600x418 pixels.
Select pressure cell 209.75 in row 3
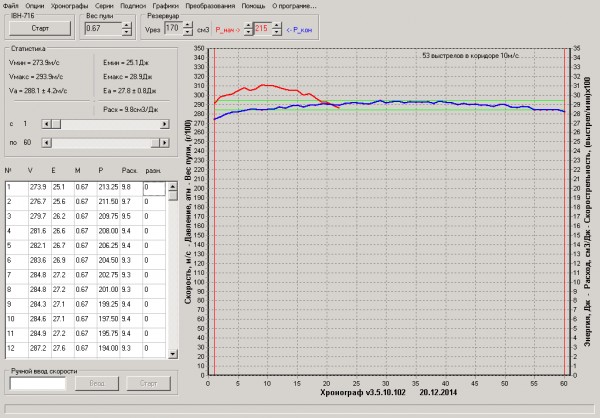[108, 216]
